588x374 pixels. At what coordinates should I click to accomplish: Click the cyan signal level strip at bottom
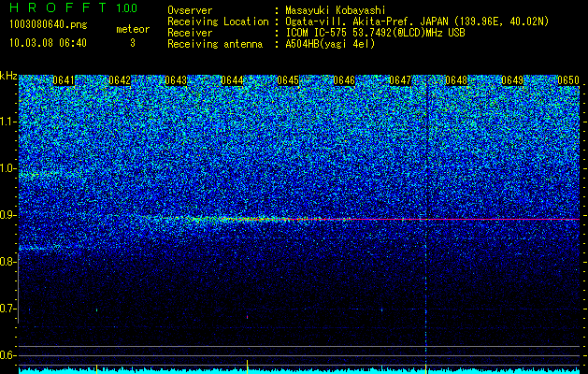pos(299,371)
